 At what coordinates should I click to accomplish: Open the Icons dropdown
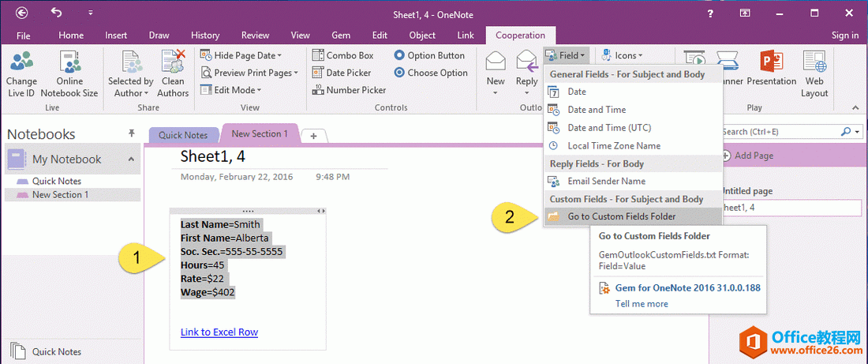point(621,55)
